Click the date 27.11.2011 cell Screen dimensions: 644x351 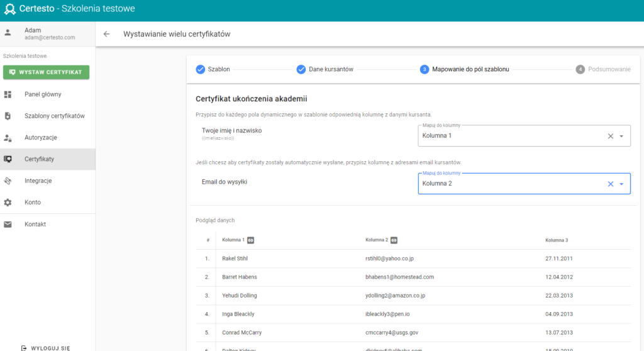[x=559, y=259]
